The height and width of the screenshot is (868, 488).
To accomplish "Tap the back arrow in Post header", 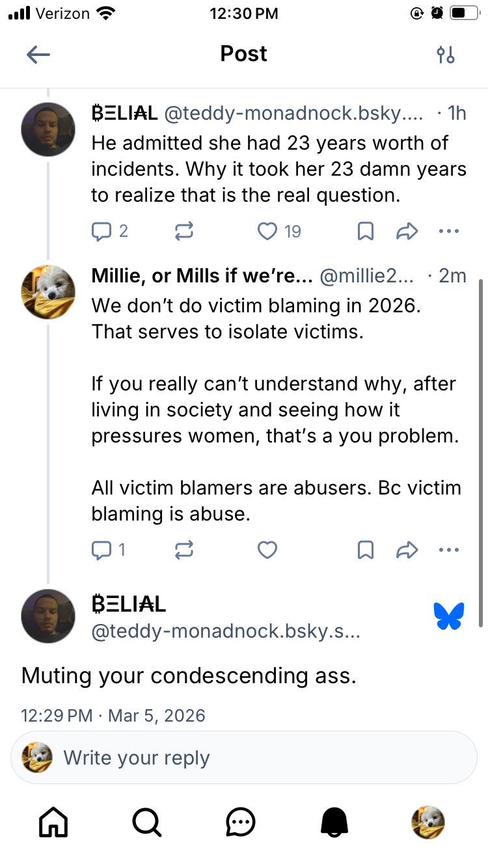I will 38,55.
